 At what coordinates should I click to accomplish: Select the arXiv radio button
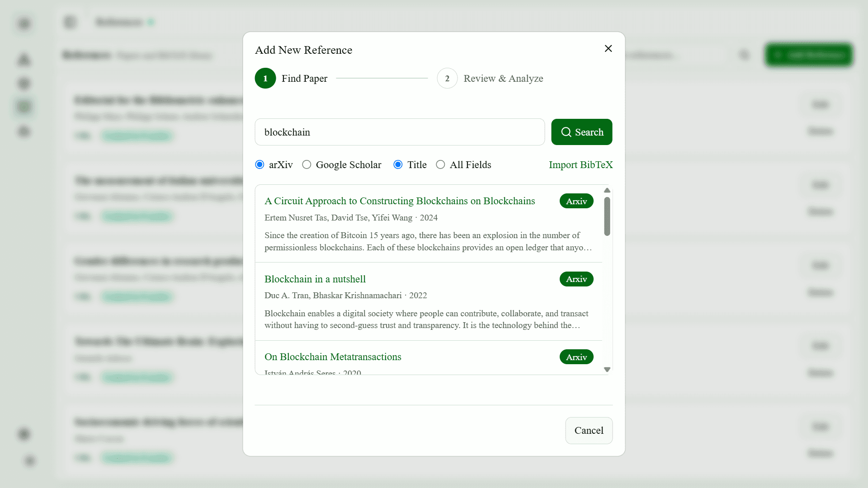pyautogui.click(x=259, y=164)
